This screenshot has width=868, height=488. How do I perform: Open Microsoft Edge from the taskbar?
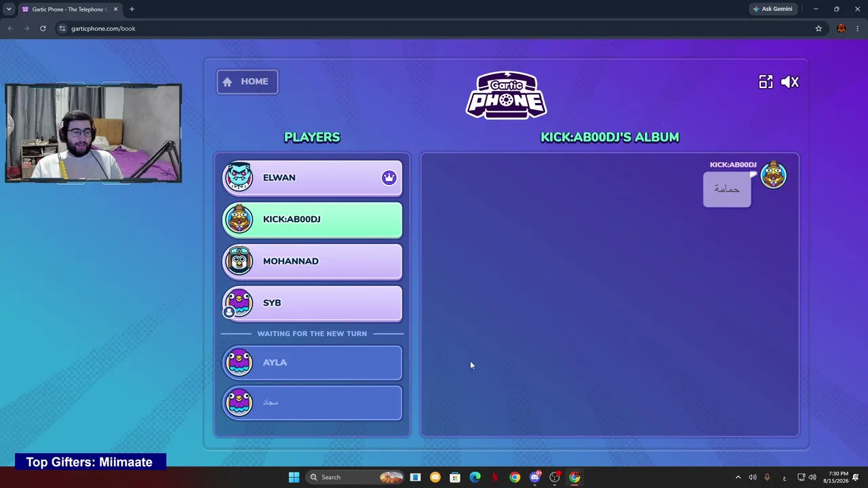click(475, 477)
